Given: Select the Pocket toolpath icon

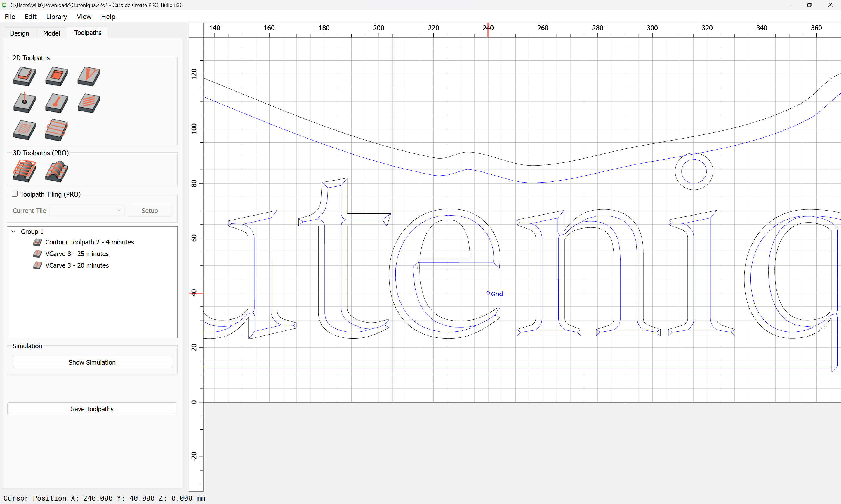Looking at the screenshot, I should [x=56, y=76].
